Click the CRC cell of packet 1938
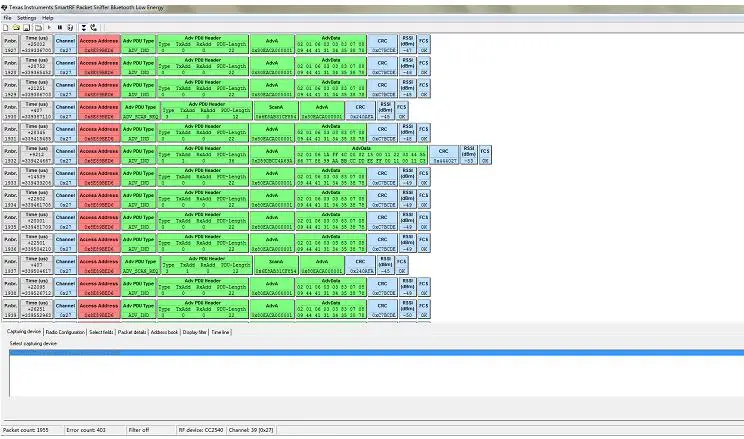The height and width of the screenshot is (439, 744). point(382,287)
